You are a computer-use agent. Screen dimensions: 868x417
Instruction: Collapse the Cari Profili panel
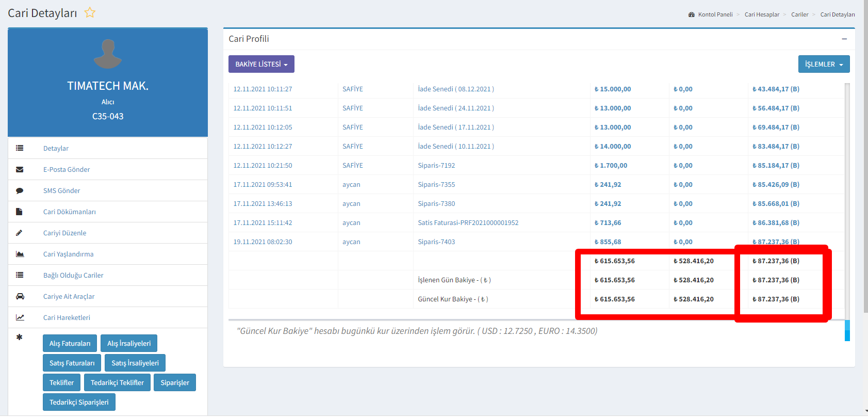844,39
